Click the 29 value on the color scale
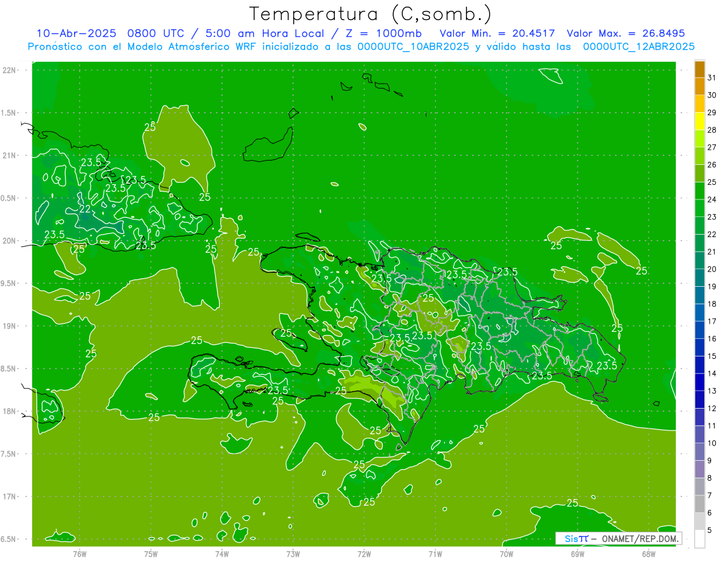Viewport: 728px width, 562px height. (712, 113)
